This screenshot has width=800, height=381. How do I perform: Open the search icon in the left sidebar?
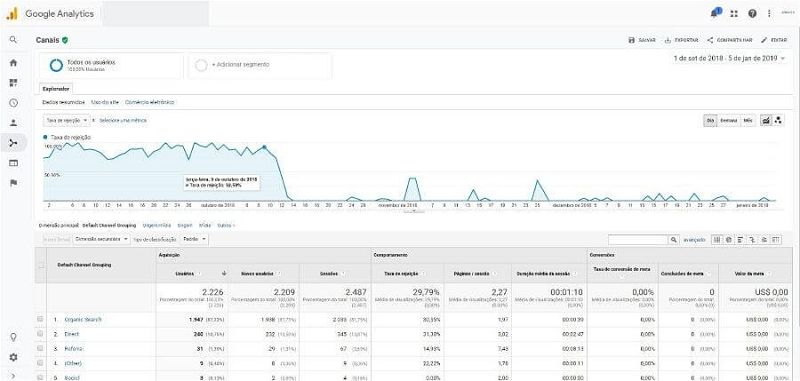(x=13, y=40)
